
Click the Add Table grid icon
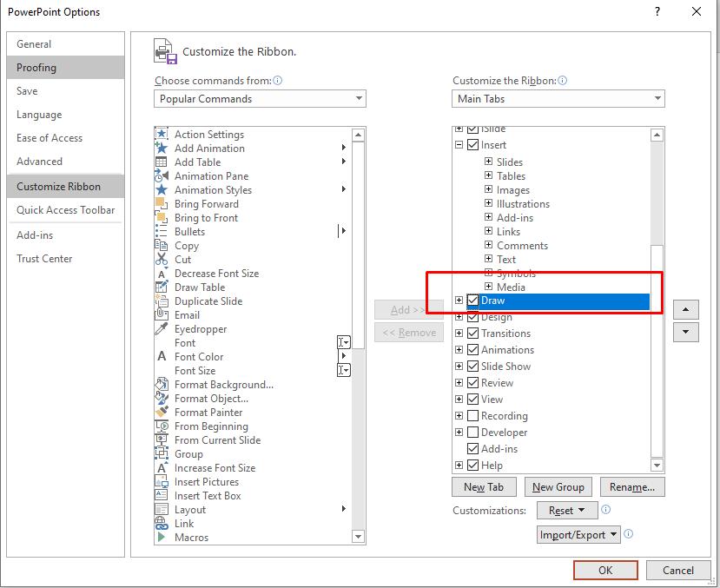162,162
